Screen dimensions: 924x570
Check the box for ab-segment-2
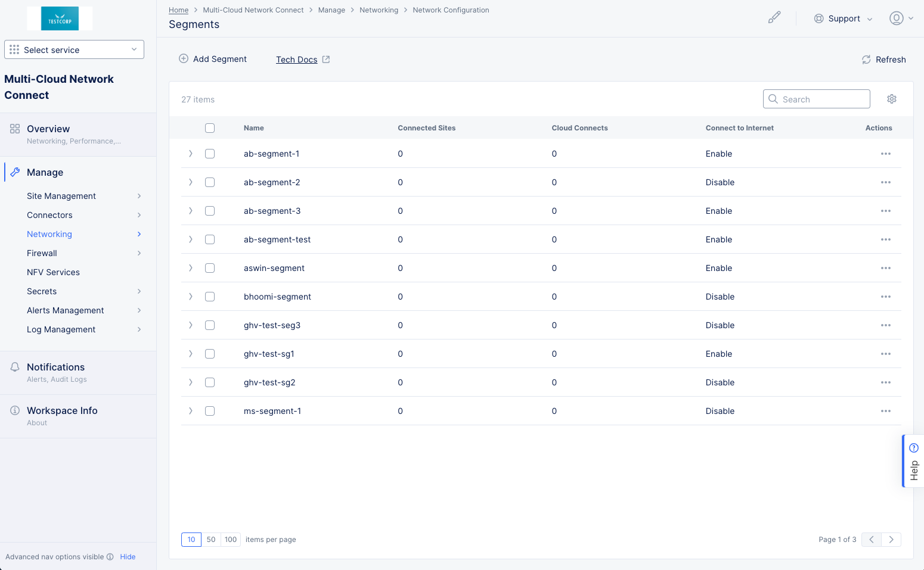pyautogui.click(x=210, y=182)
